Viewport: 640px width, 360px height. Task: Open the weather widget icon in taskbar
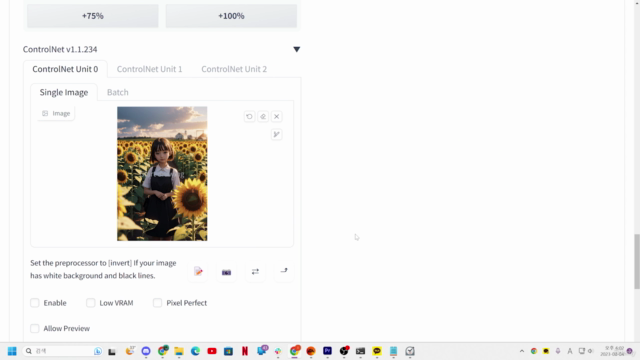coord(130,351)
